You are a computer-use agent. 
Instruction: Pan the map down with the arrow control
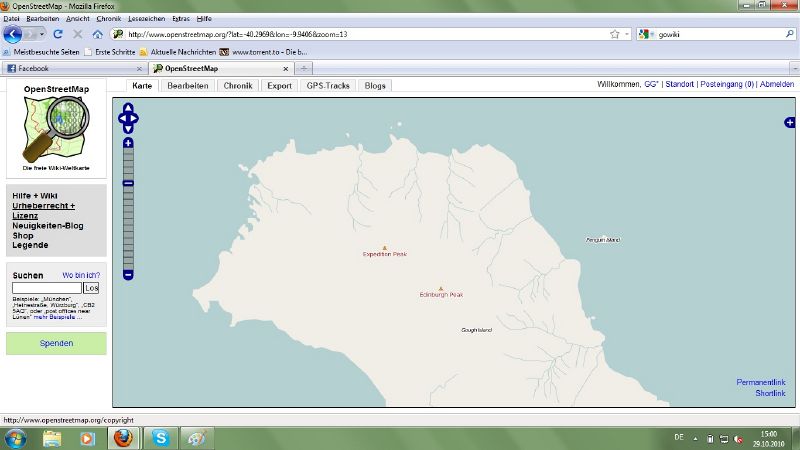click(128, 129)
